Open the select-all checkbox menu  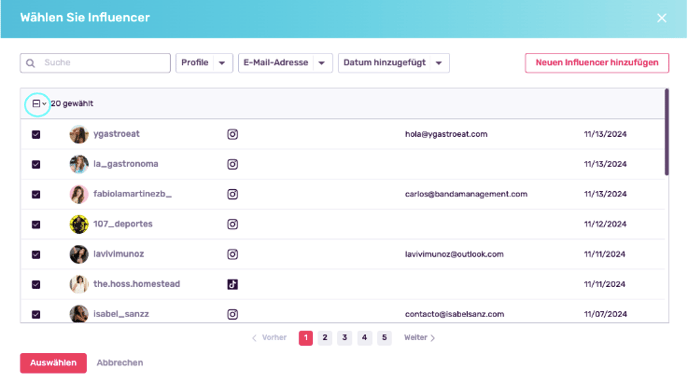39,104
